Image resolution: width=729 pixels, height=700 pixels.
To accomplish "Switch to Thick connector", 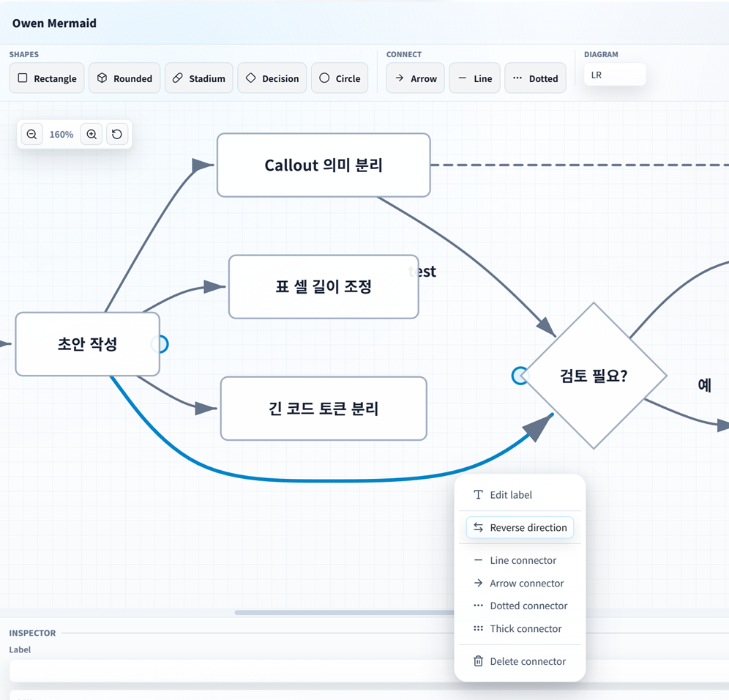I will click(520, 629).
